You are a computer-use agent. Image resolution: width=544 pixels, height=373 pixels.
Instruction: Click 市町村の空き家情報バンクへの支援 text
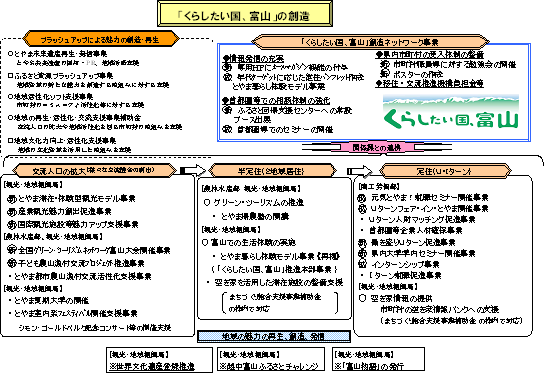[440, 309]
